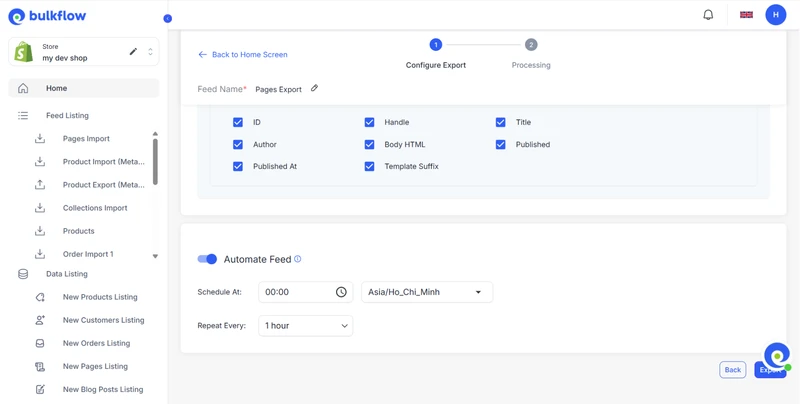This screenshot has height=404, width=800.
Task: Click the feed list scrollbar thumb
Action: click(x=155, y=161)
